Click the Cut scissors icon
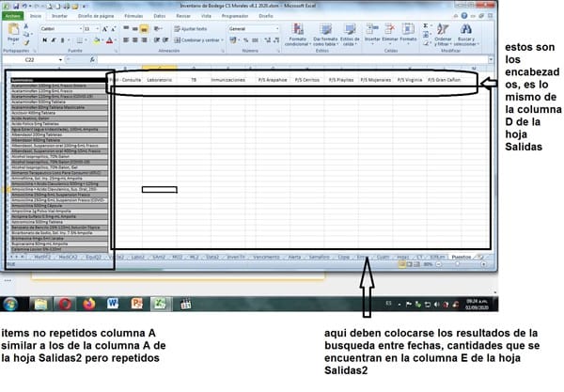The width and height of the screenshot is (564, 392). pos(26,26)
